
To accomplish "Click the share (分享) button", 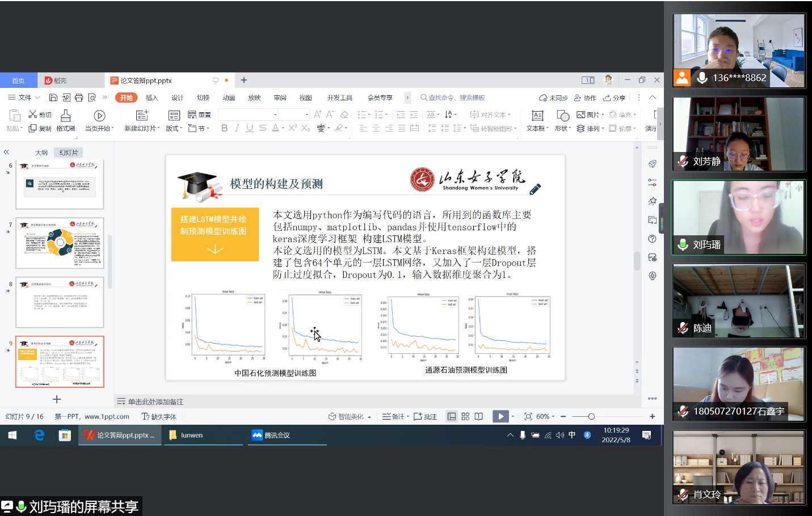I will point(615,98).
